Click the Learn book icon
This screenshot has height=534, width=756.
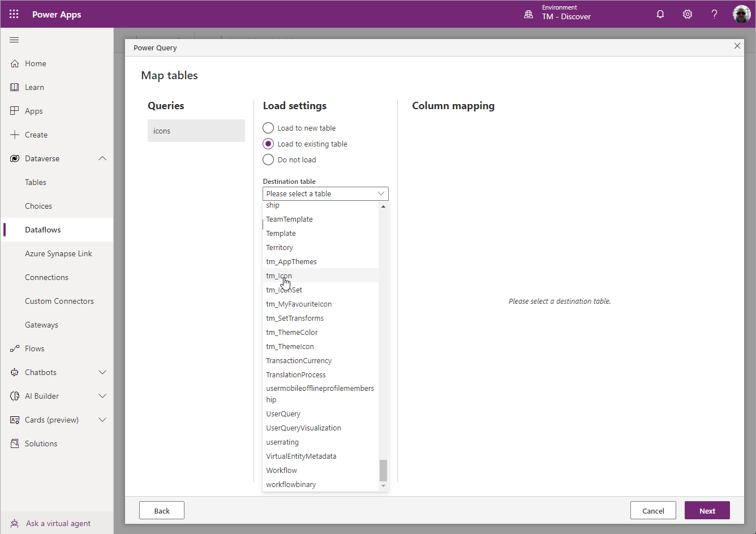click(x=15, y=87)
